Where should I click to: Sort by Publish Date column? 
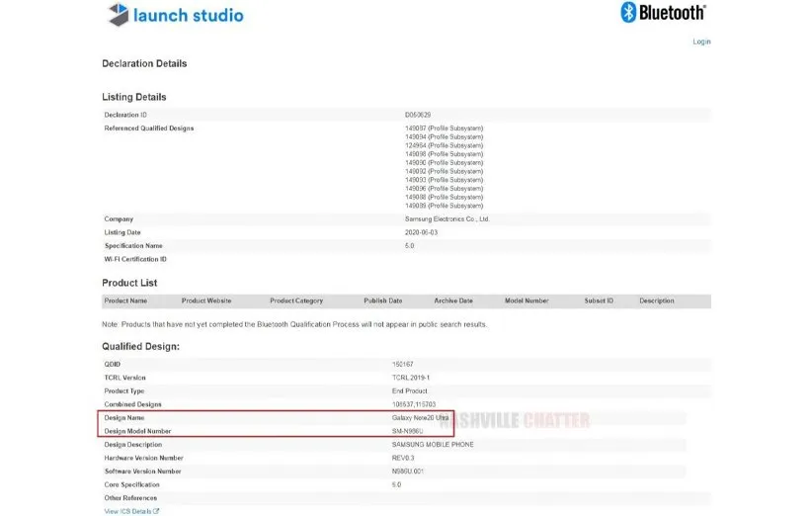click(382, 301)
